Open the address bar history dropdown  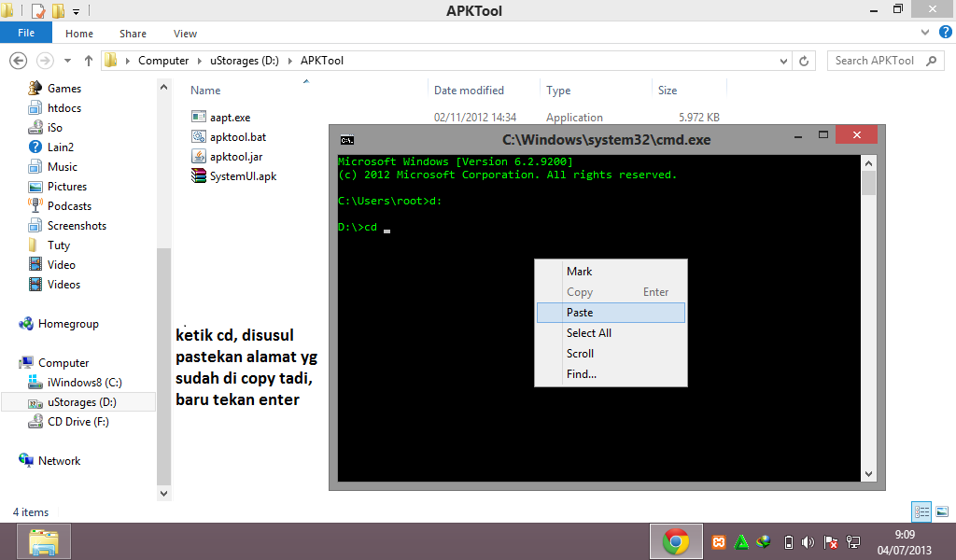[783, 61]
